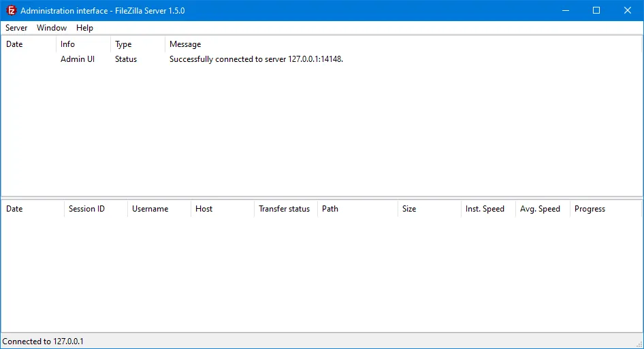The height and width of the screenshot is (349, 644).
Task: Sort sessions by Session ID header
Action: tap(96, 209)
